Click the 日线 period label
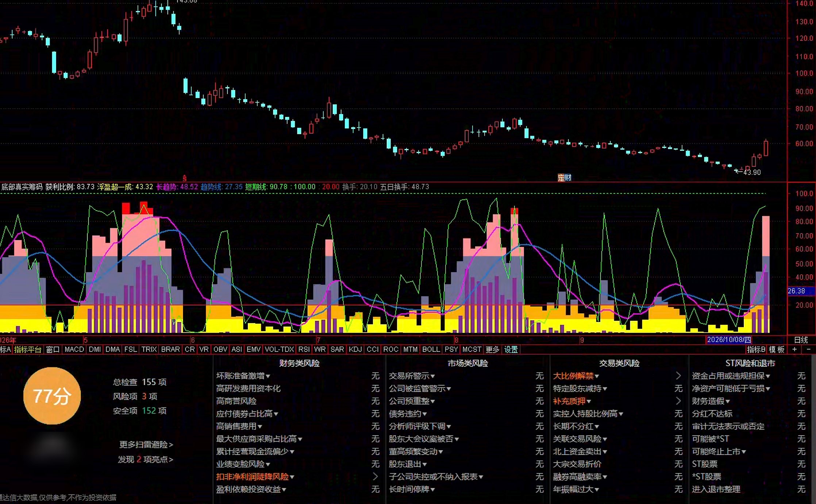Image resolution: width=816 pixels, height=504 pixels. pyautogui.click(x=801, y=340)
